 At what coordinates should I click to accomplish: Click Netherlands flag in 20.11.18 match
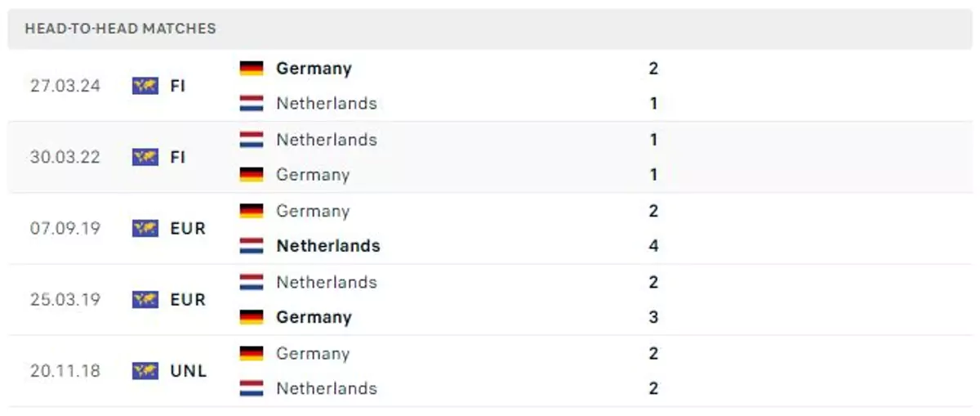pyautogui.click(x=252, y=388)
